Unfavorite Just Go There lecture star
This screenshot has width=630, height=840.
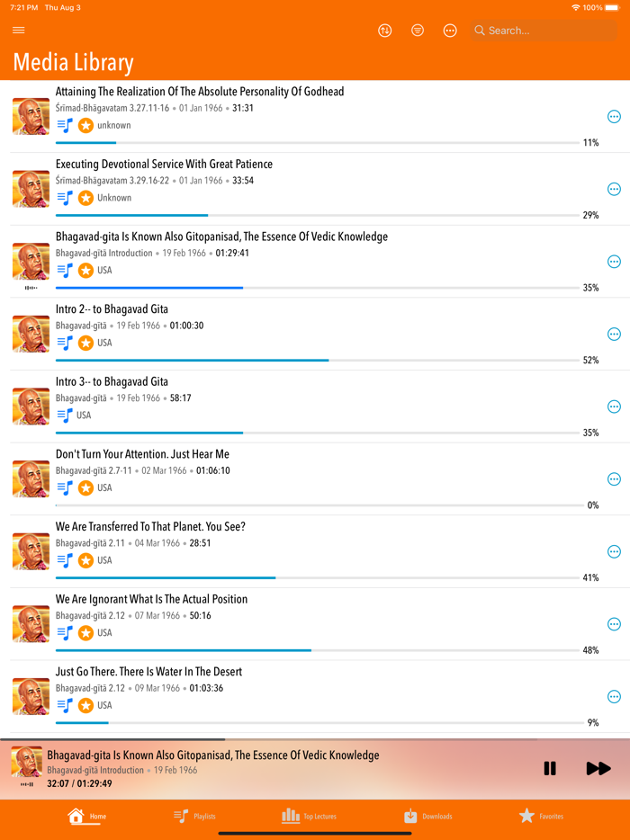click(85, 705)
